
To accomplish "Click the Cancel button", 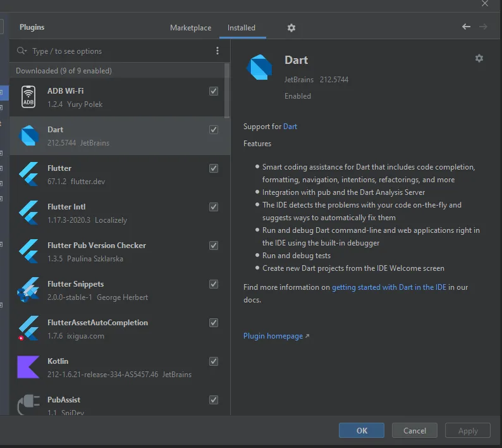I will 415,430.
